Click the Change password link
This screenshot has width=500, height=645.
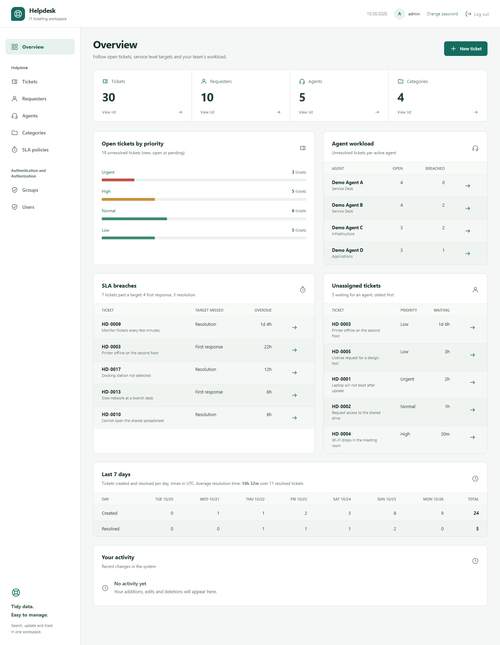[x=442, y=14]
